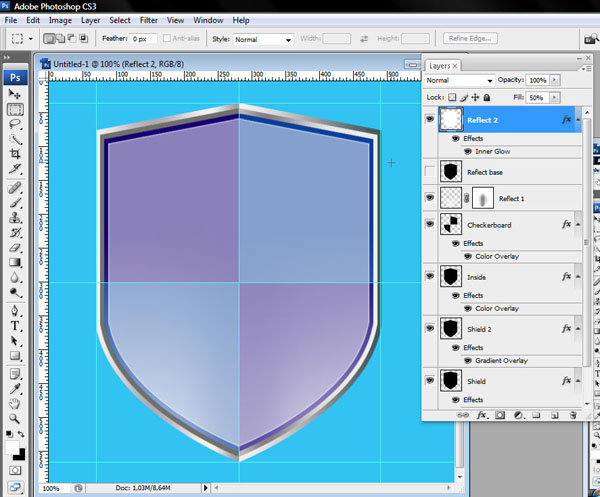
Task: Hide the Inside layer
Action: pos(430,276)
